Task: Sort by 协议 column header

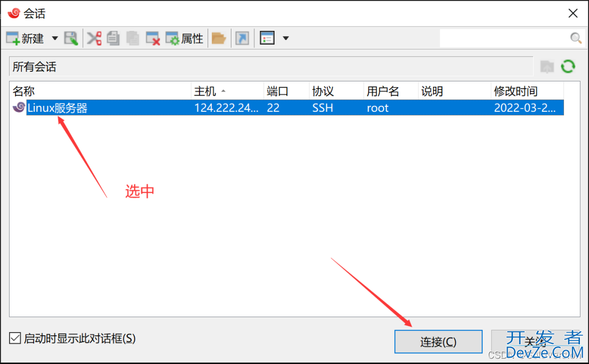Action: pos(337,92)
